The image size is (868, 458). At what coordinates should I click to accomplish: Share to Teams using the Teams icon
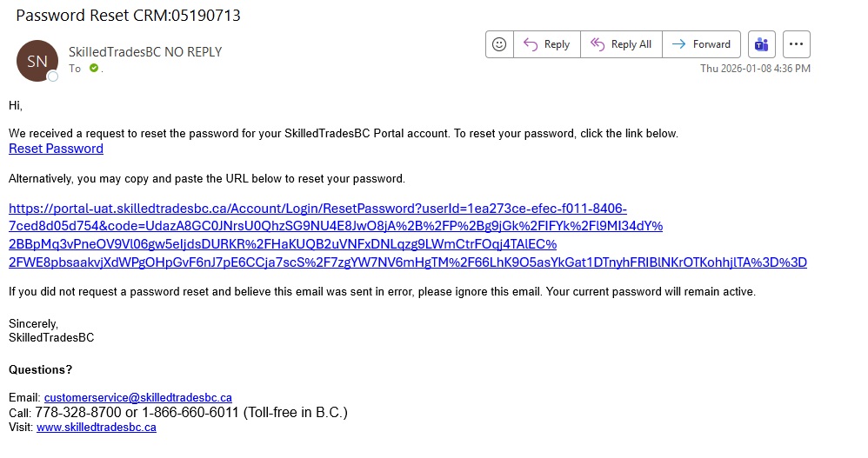tap(762, 44)
